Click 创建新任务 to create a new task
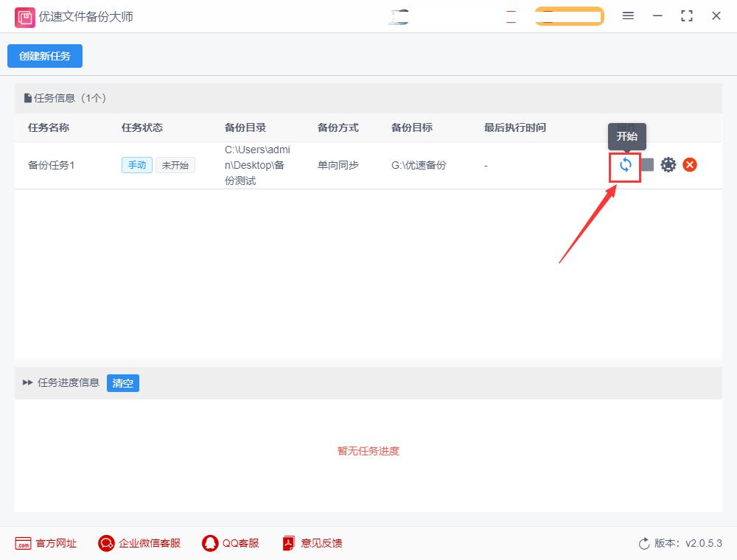This screenshot has width=737, height=560. pos(44,55)
